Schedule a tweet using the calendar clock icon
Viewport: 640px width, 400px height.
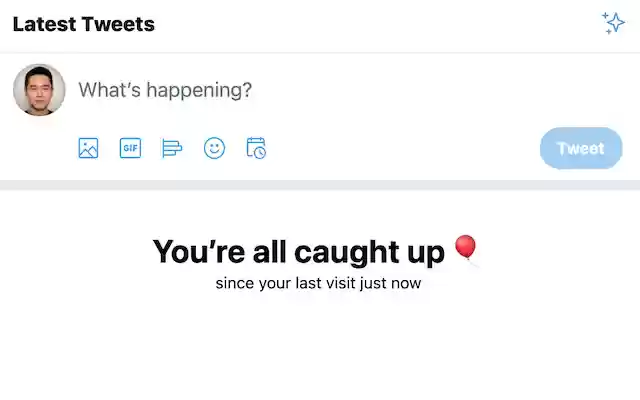(256, 148)
